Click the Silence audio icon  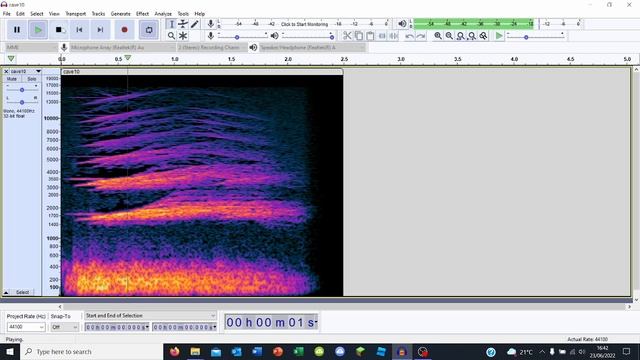393,36
